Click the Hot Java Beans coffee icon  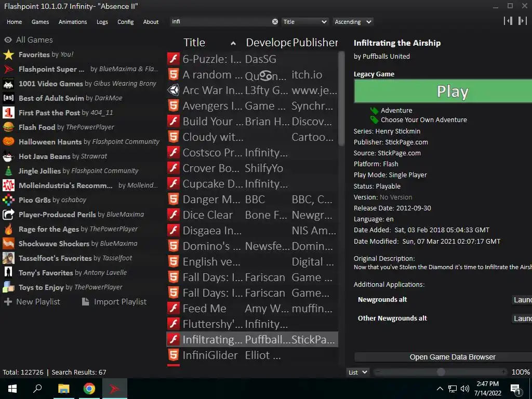[x=8, y=156]
